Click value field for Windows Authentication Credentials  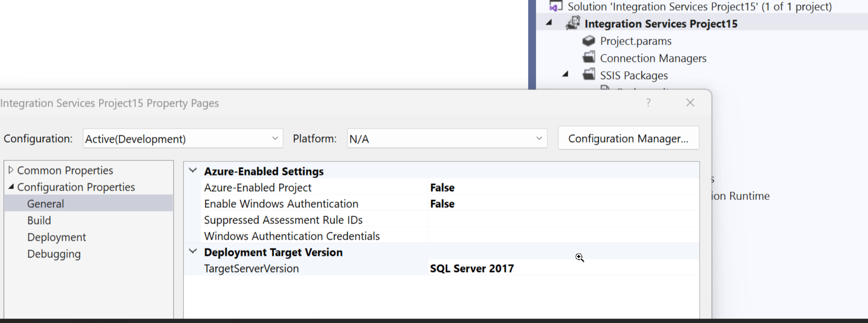click(564, 236)
